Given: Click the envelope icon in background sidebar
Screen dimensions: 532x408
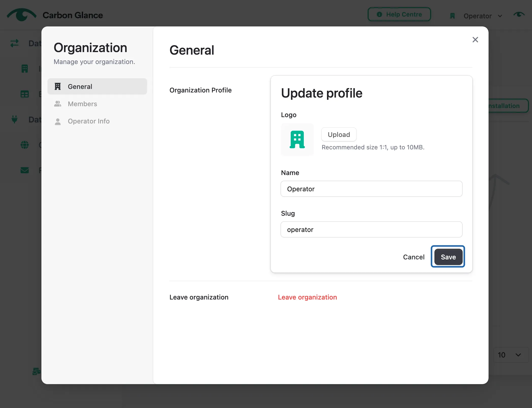Looking at the screenshot, I should click(x=25, y=170).
